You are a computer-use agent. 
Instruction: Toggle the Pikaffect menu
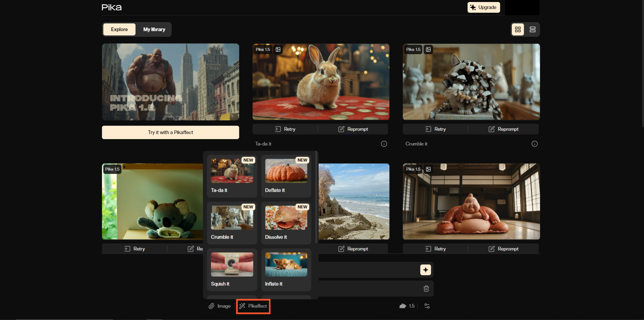pos(253,306)
